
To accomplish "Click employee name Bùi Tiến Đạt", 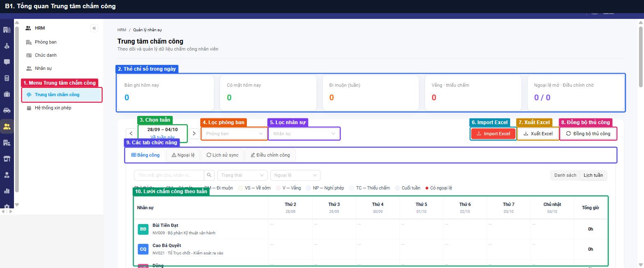I will (x=165, y=225).
